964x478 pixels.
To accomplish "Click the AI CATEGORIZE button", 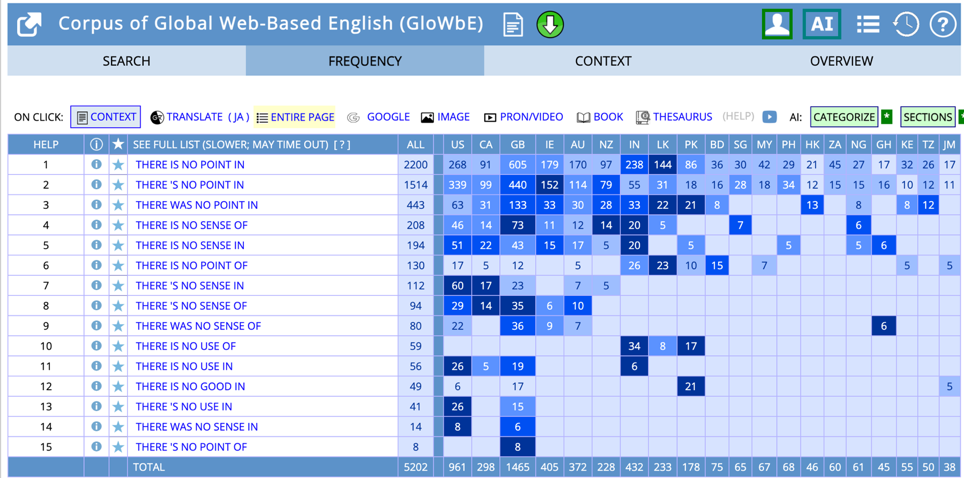I will pyautogui.click(x=844, y=117).
